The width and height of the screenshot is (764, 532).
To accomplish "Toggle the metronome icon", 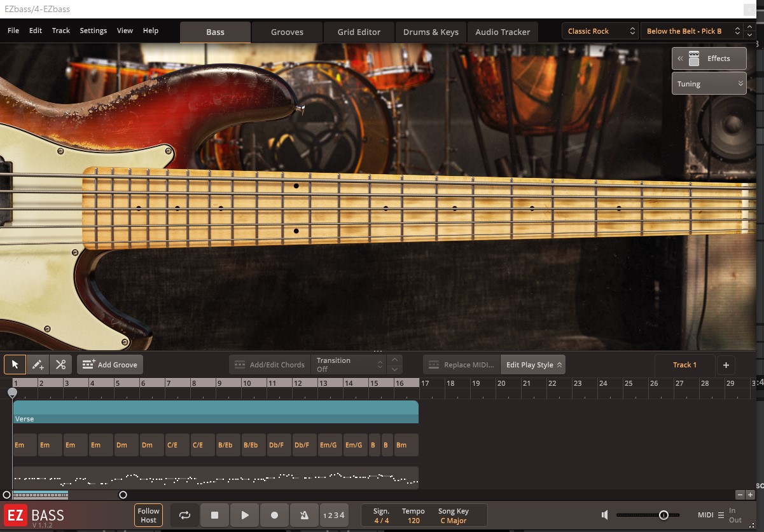I will click(305, 515).
